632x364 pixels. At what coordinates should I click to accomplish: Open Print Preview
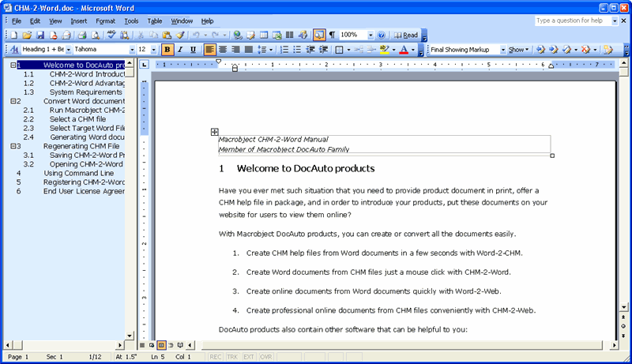tap(96, 36)
